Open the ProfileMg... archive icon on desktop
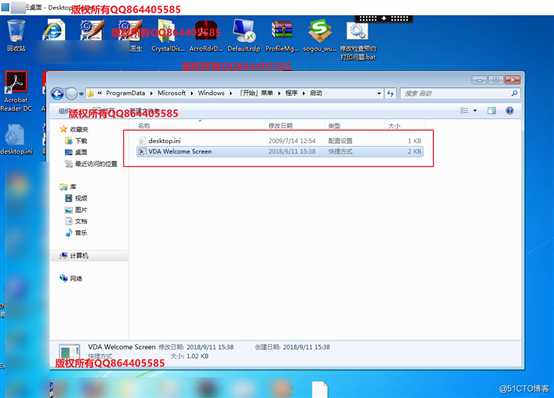 click(x=282, y=35)
